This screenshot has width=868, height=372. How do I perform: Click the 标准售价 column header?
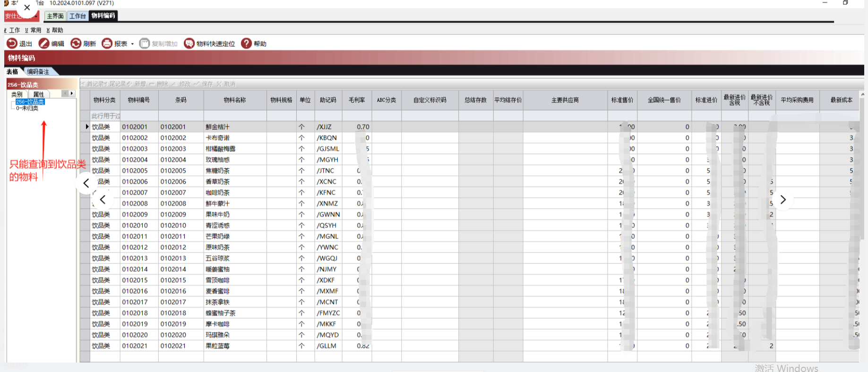pyautogui.click(x=622, y=100)
